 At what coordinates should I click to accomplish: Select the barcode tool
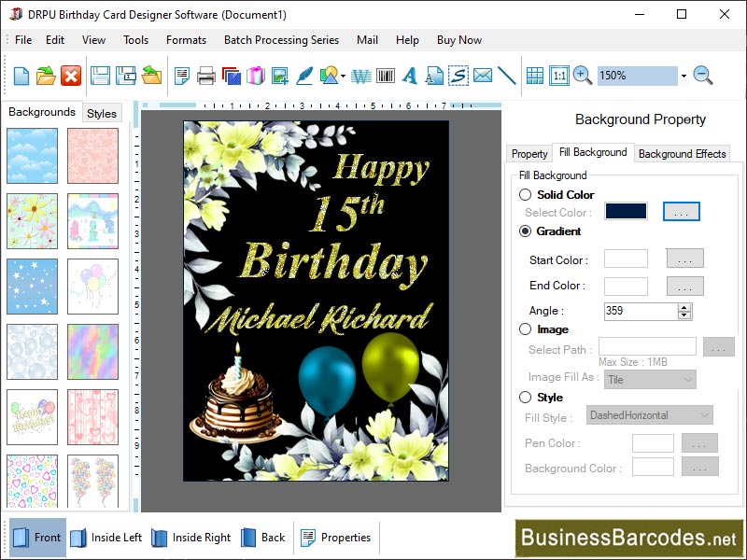coord(384,76)
